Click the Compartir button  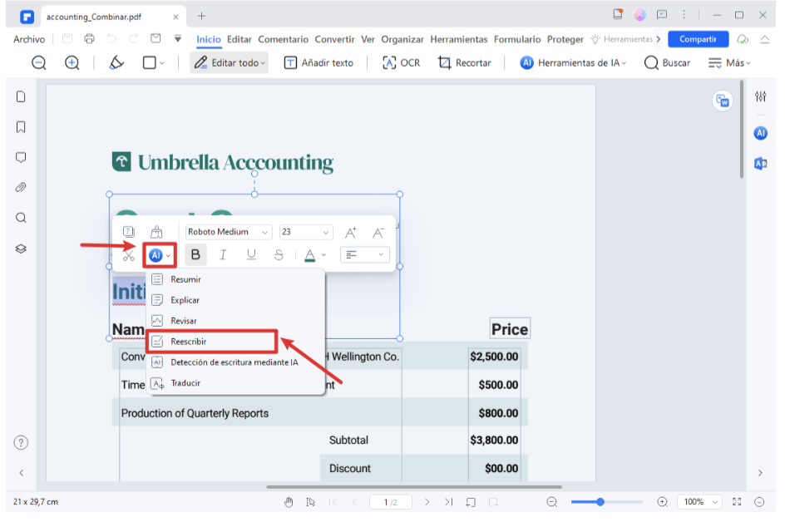pos(698,39)
